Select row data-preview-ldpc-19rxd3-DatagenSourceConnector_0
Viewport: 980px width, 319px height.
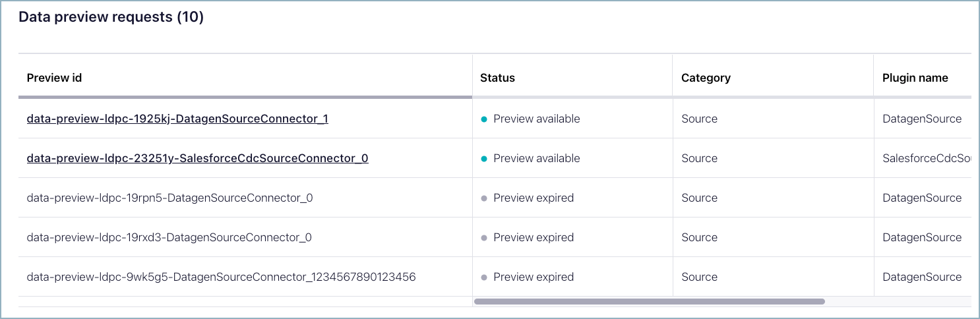click(169, 237)
